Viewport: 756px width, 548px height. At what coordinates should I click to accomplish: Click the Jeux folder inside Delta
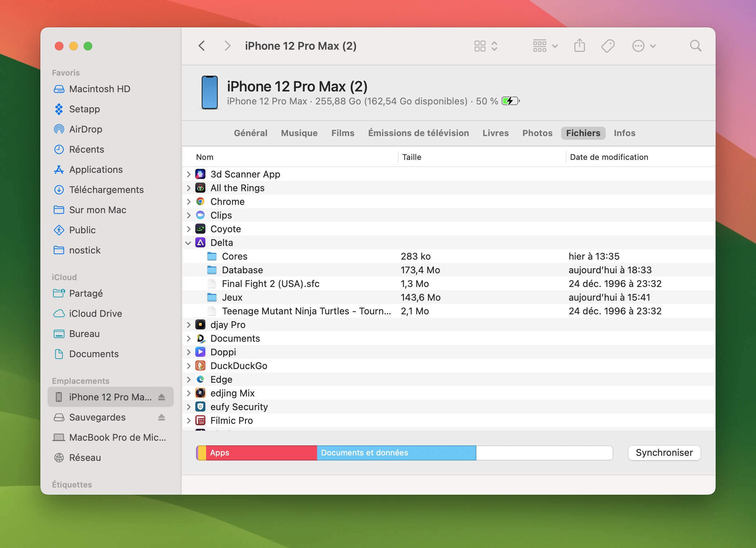tap(232, 297)
